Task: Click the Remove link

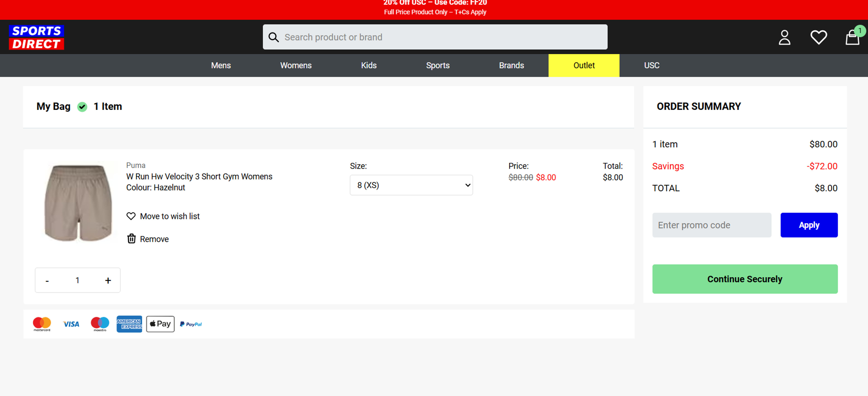Action: pos(154,239)
